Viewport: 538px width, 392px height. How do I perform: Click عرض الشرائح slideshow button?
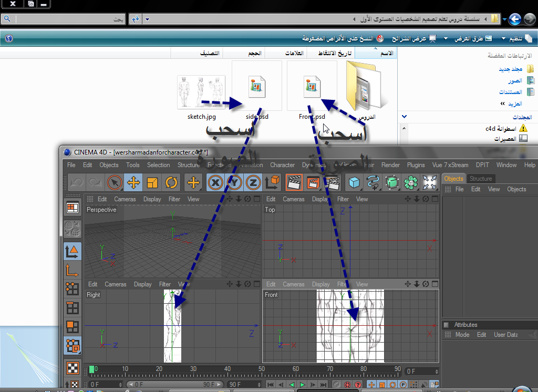pos(414,38)
